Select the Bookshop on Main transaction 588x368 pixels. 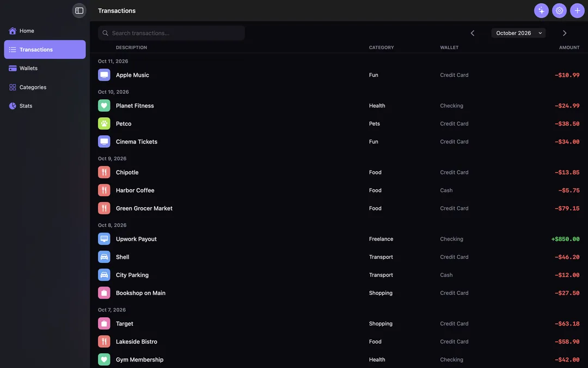pyautogui.click(x=339, y=293)
